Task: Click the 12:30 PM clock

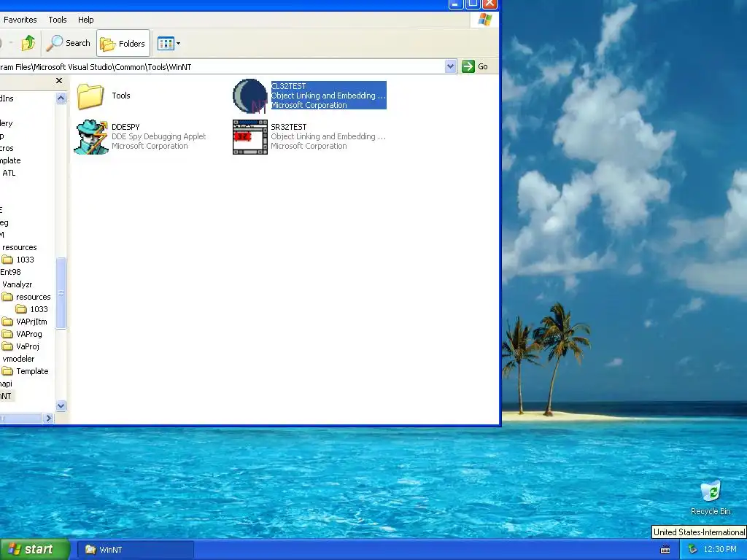Action: coord(720,550)
